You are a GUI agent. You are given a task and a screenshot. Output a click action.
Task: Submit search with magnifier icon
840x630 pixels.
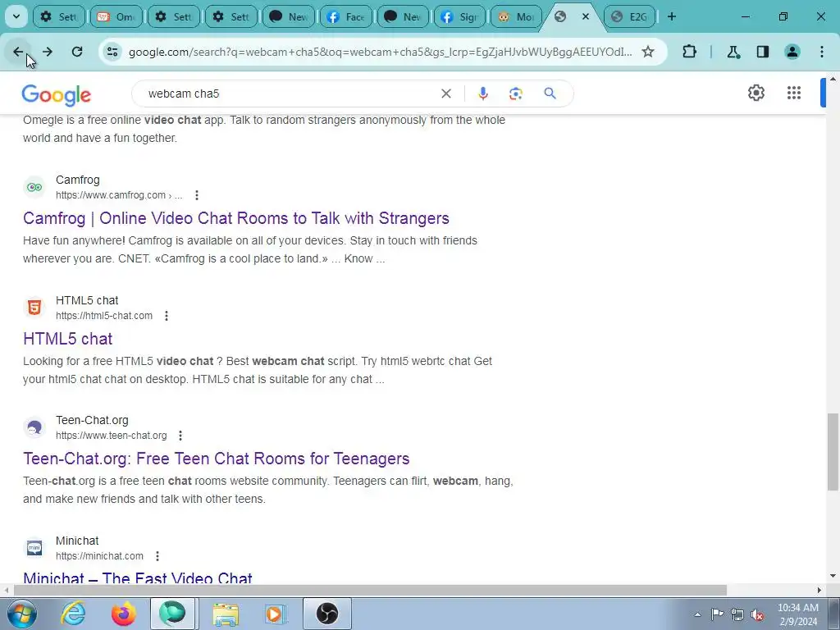tap(550, 94)
